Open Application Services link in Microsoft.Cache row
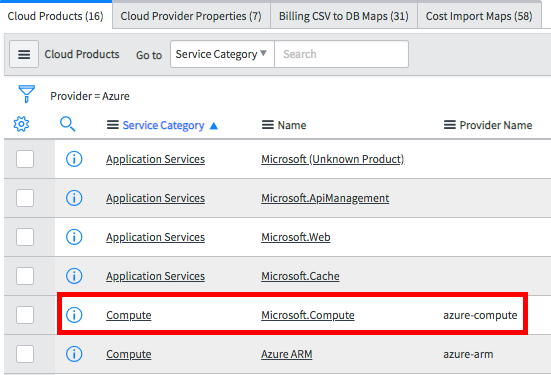 [155, 276]
